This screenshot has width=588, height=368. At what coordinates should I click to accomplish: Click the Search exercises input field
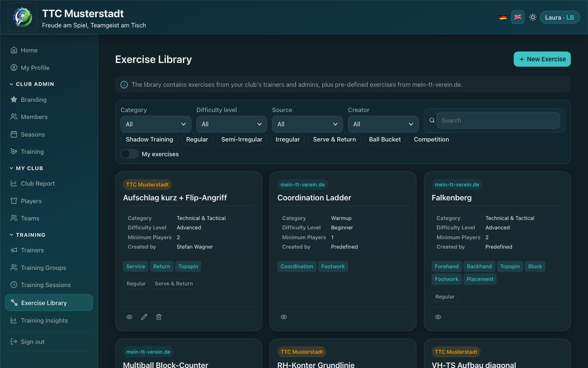tap(498, 121)
